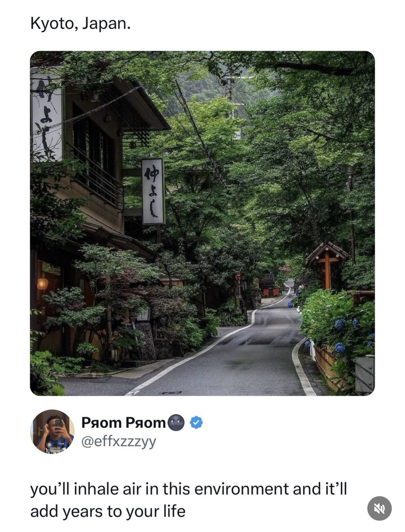Open the Pяom Pяom profile avatar

(x=52, y=432)
